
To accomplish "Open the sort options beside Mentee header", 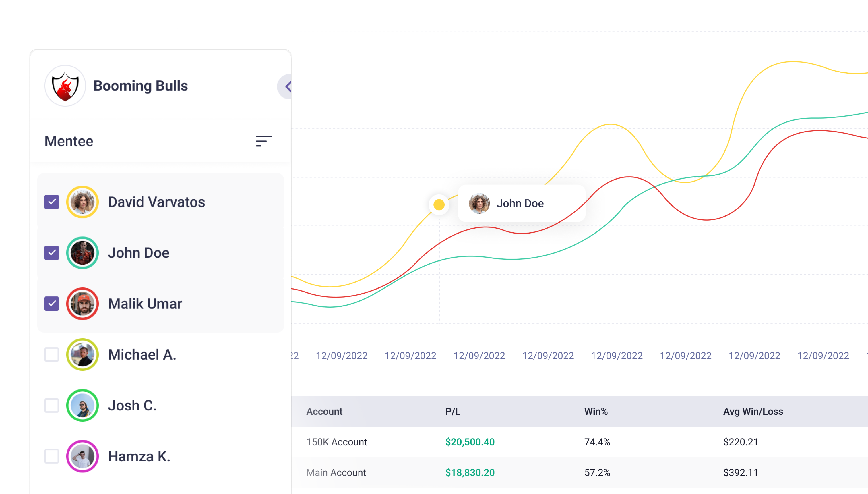I will coord(263,140).
